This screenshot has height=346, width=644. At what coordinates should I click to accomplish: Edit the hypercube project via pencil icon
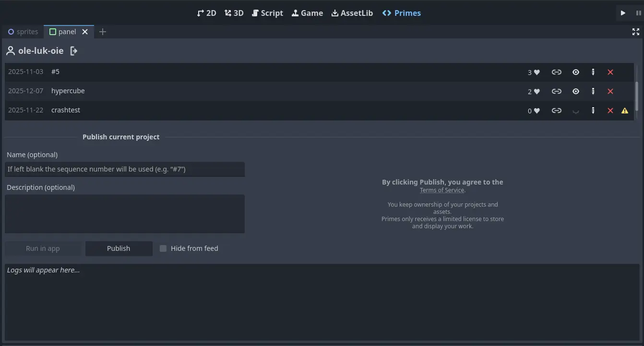pos(593,91)
